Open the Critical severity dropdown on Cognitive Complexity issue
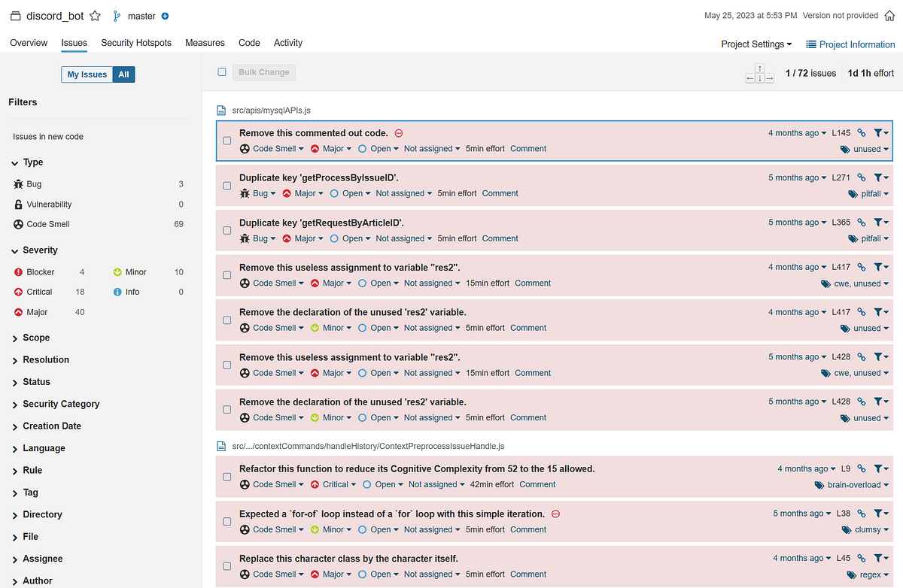The height and width of the screenshot is (588, 903). coord(332,485)
